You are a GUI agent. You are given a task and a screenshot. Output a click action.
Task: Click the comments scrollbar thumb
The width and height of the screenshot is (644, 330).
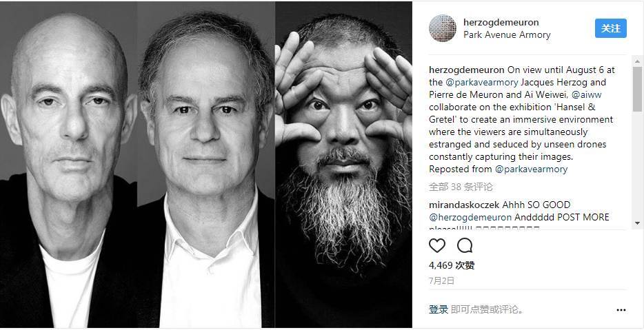tap(637, 89)
